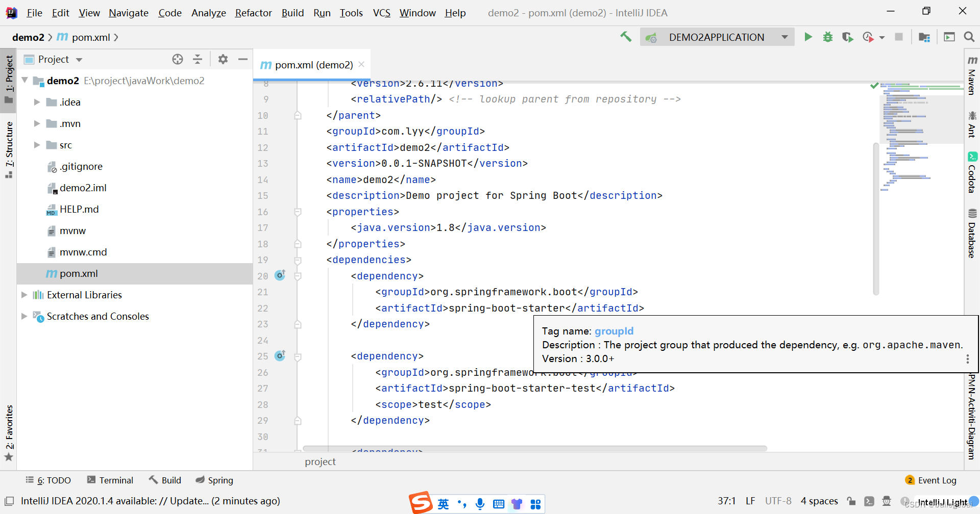
Task: Open the Codota side panel
Action: [972, 172]
